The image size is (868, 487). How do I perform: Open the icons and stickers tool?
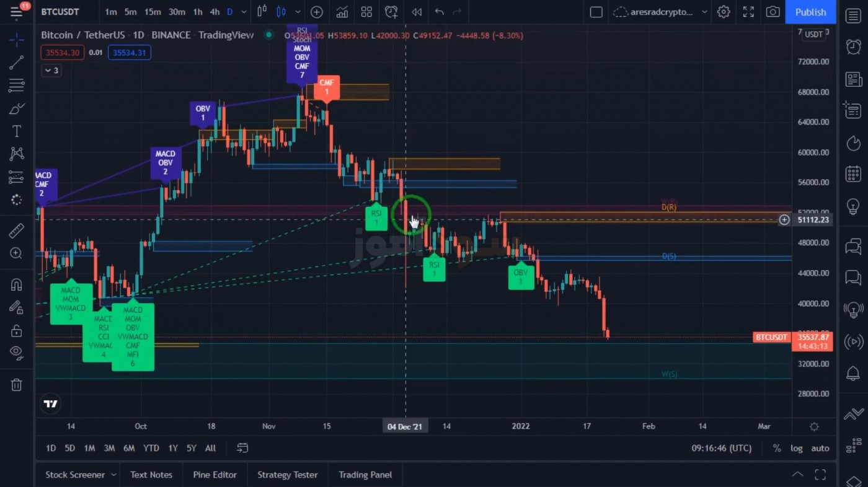click(17, 200)
